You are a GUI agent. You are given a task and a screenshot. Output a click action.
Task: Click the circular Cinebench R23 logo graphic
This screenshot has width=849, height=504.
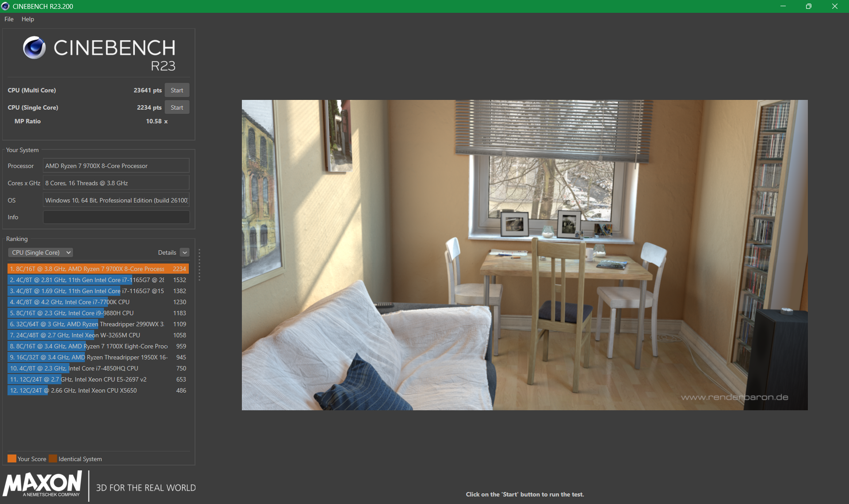click(34, 47)
